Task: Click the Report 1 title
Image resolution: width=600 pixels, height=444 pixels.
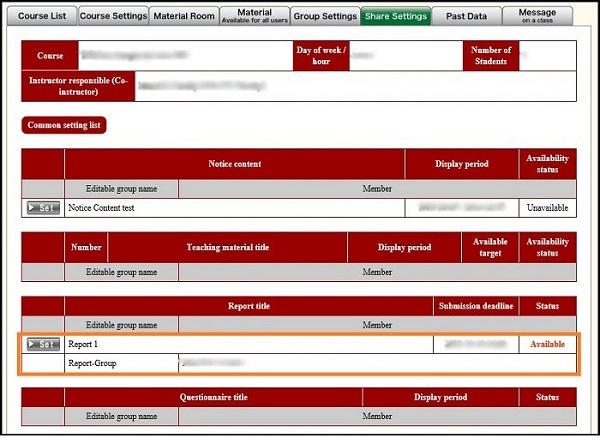Action: [x=86, y=344]
